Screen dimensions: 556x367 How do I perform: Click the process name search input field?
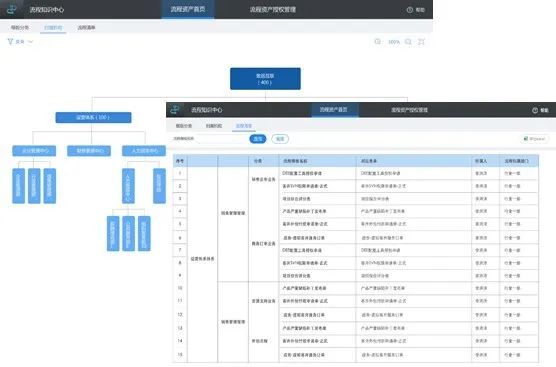(x=222, y=139)
